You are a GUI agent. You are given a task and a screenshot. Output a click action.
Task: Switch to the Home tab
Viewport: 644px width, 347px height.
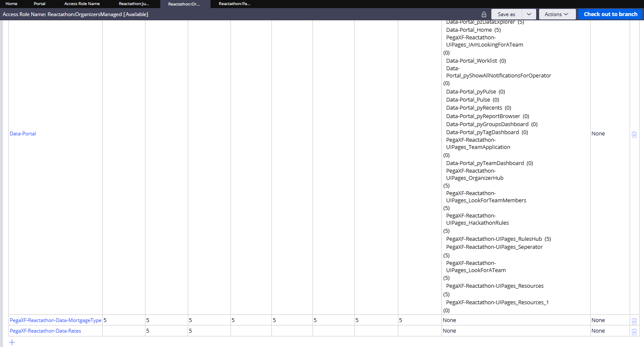(11, 4)
